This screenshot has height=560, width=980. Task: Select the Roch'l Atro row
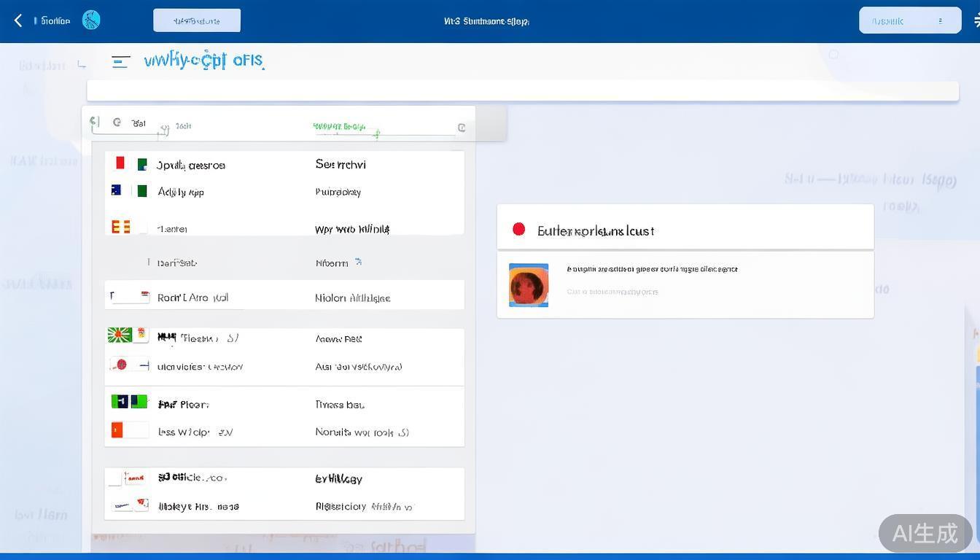coord(284,295)
